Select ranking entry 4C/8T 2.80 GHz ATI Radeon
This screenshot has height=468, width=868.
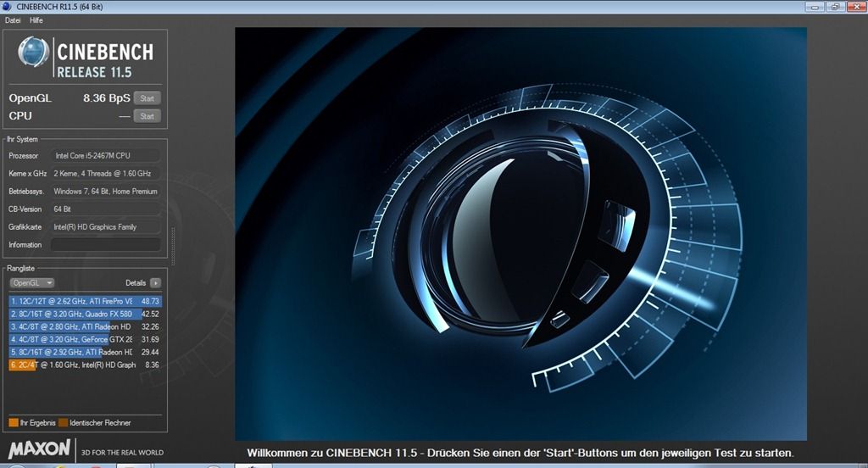tap(86, 326)
